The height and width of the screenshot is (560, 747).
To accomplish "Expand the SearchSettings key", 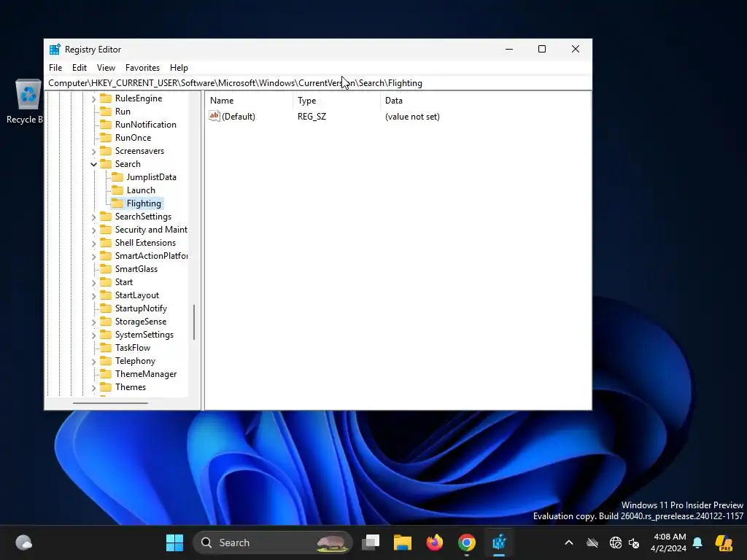I will (94, 217).
